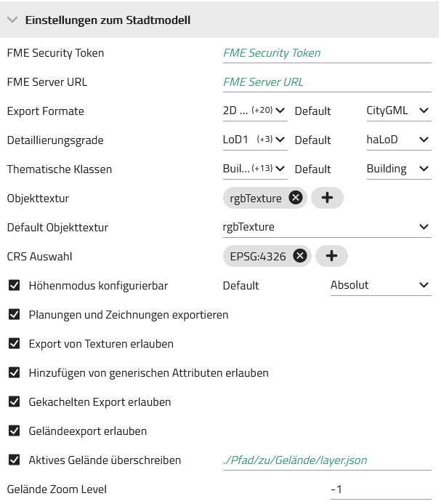Add a new CRS Auswahl entry
Viewport: 441px width, 504px height.
331,256
